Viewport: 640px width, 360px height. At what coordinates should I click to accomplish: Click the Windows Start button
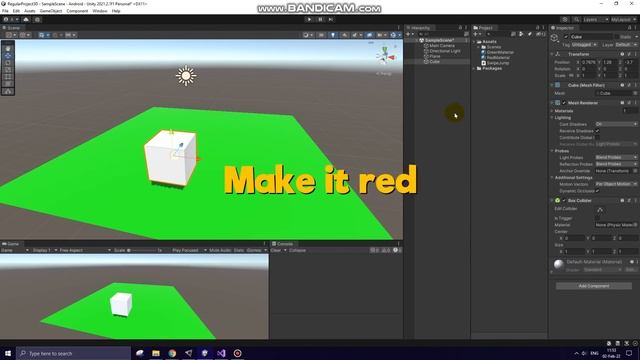coord(8,353)
